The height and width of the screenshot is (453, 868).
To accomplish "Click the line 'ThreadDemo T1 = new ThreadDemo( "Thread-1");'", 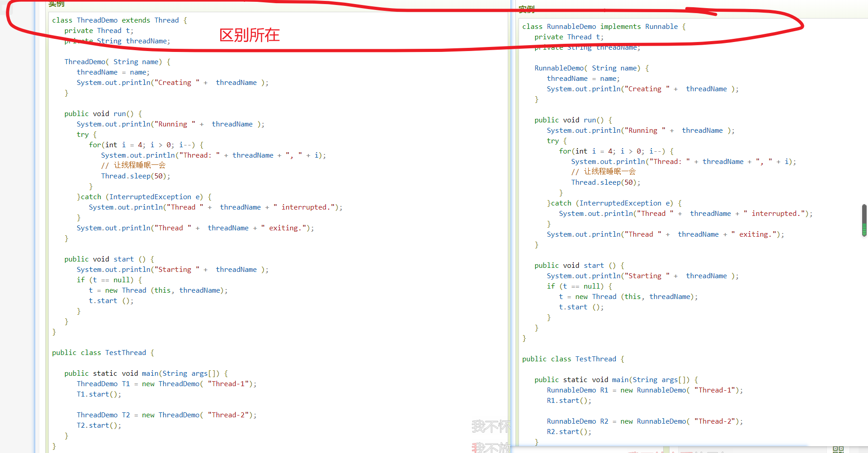I will click(166, 384).
